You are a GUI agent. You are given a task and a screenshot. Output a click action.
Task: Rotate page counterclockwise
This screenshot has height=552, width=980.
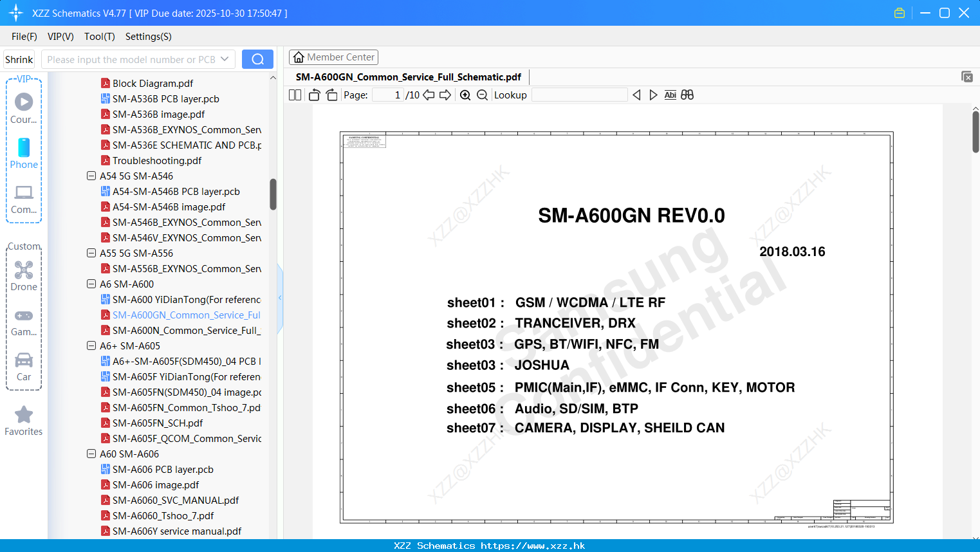coord(314,95)
